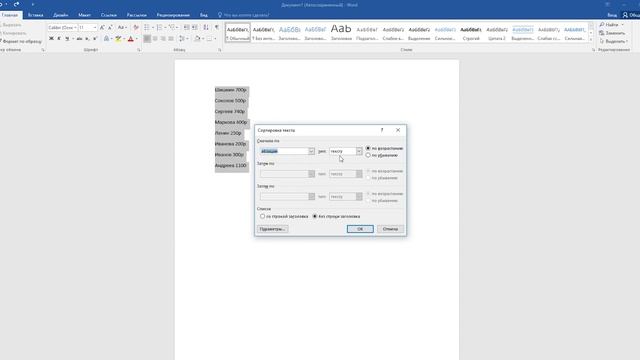Center text alignment icon
The height and width of the screenshot is (360, 640).
coord(155,38)
